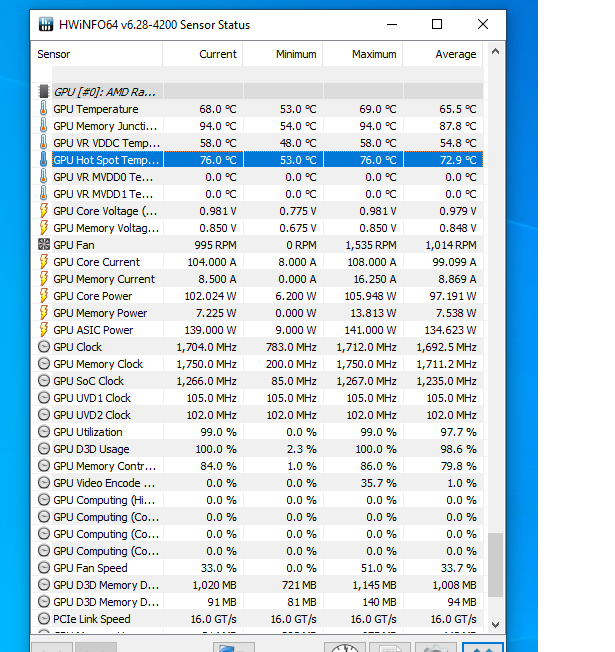
Task: Click the 0.775 V minimum core voltage value
Action: (298, 211)
